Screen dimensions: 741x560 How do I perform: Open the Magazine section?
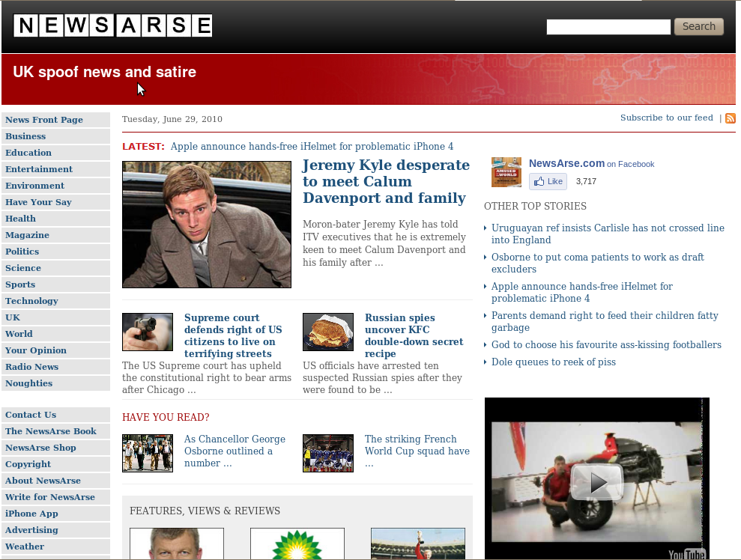tap(55, 235)
